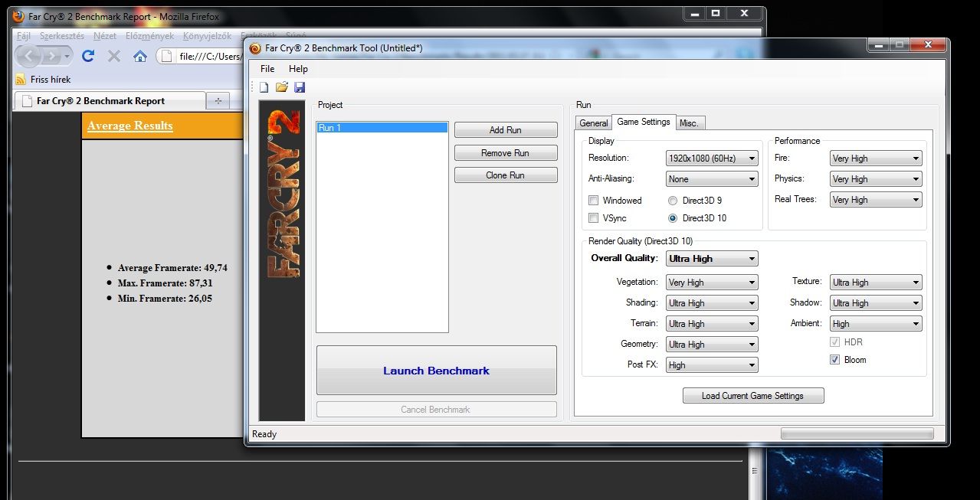Open the Shadow quality dropdown
Screen dimensions: 980x500
pos(876,303)
